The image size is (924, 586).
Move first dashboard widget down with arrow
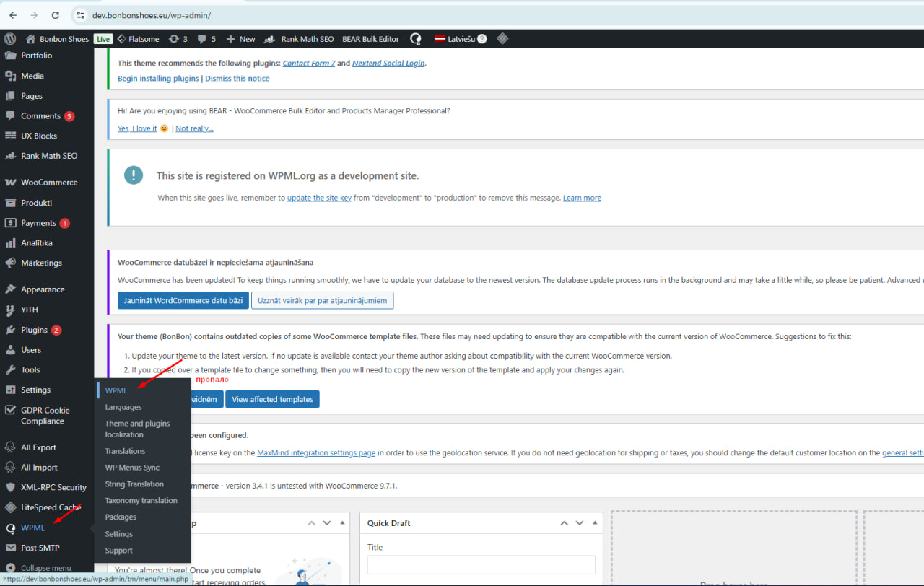click(327, 523)
